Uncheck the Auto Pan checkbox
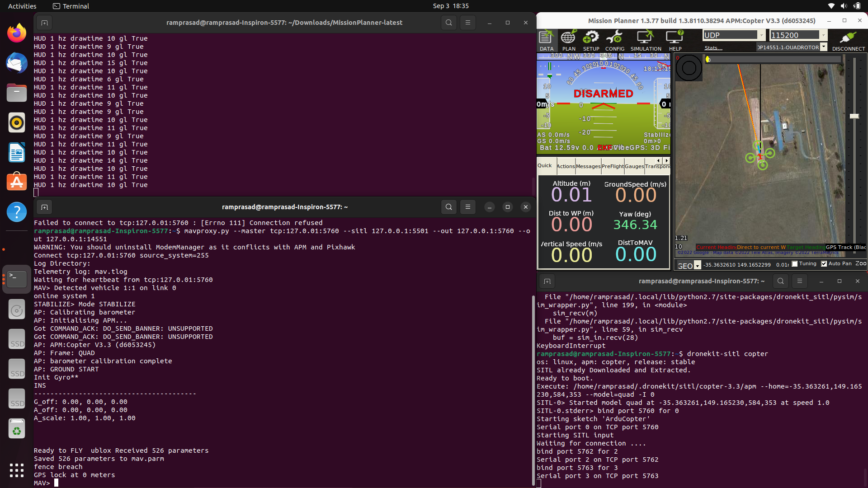The image size is (868, 488). click(824, 264)
